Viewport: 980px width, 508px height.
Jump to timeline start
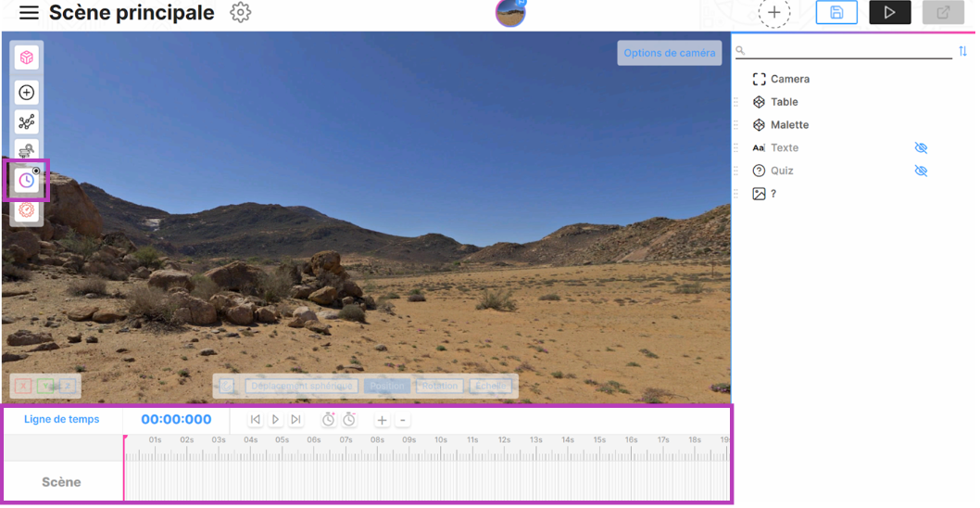pyautogui.click(x=255, y=420)
